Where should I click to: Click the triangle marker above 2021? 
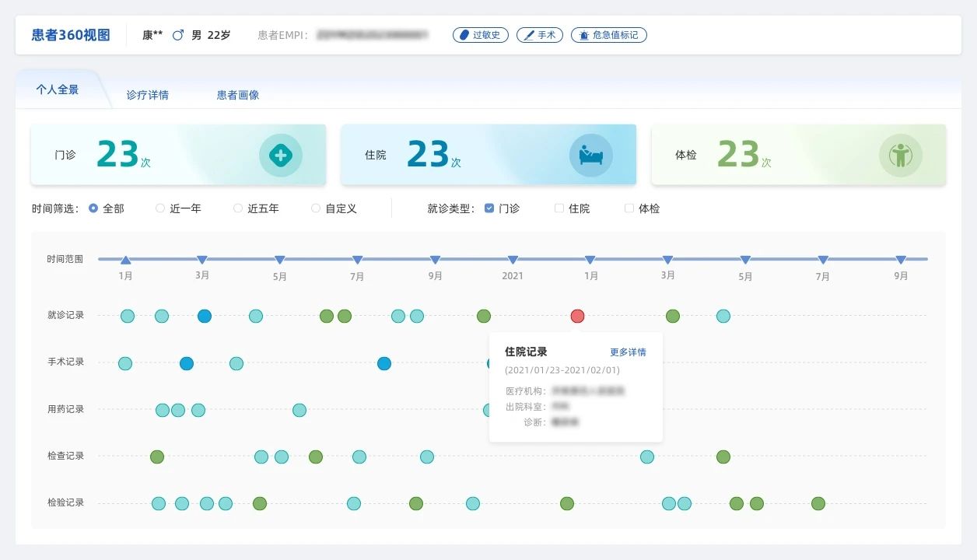point(513,258)
